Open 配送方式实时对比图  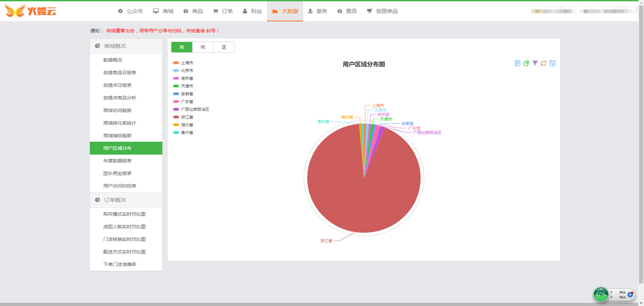click(x=125, y=252)
